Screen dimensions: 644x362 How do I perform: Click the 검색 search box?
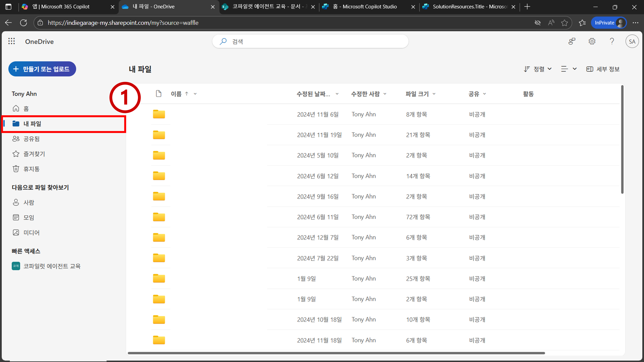310,42
